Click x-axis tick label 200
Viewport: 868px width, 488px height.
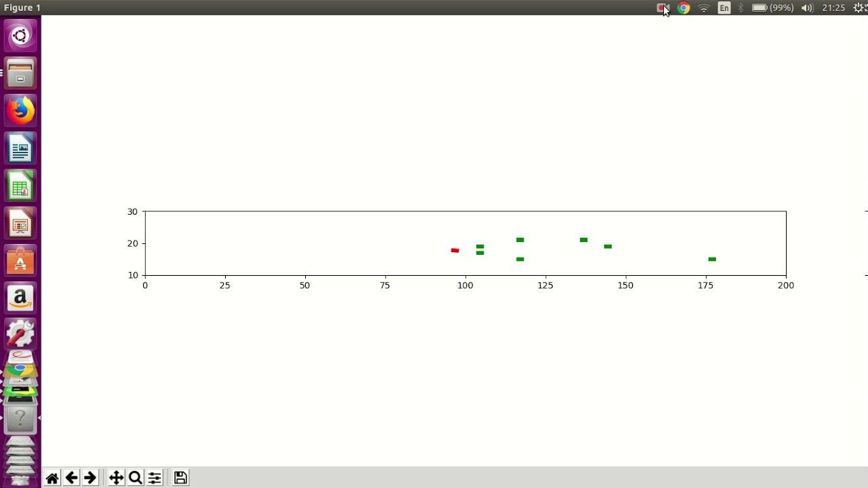786,285
